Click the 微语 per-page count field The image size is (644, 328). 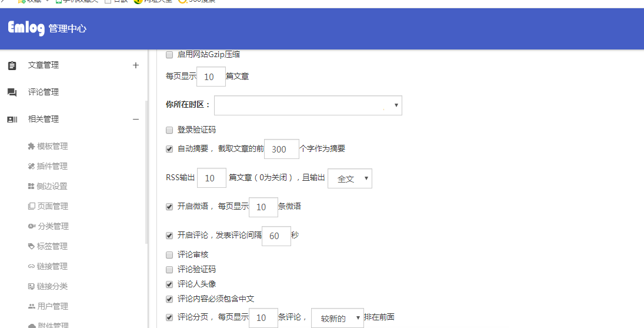[x=263, y=207]
